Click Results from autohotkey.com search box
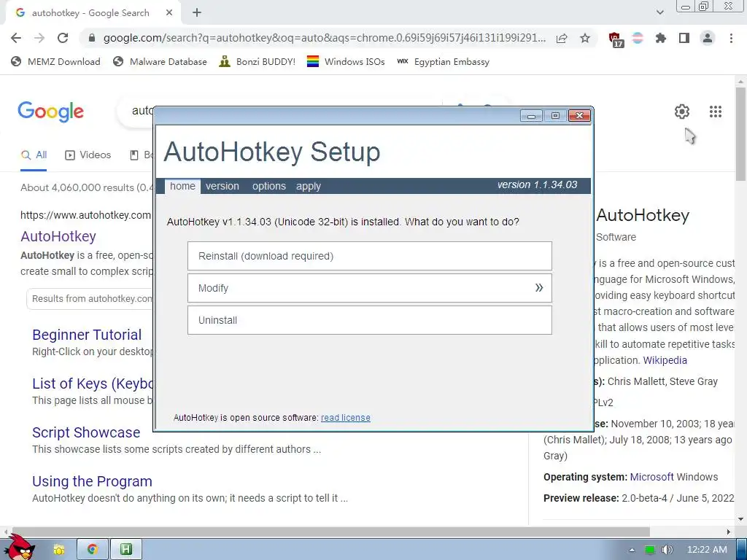The image size is (747, 560). pos(90,298)
